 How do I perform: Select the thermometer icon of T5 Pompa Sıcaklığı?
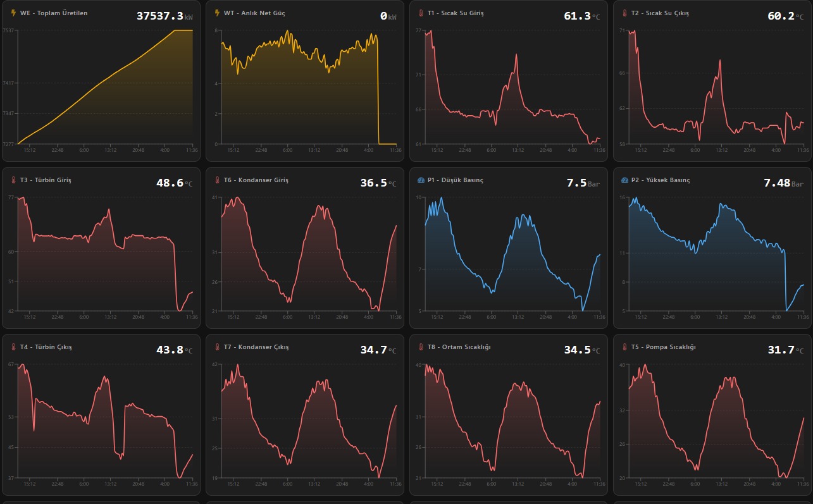click(624, 347)
